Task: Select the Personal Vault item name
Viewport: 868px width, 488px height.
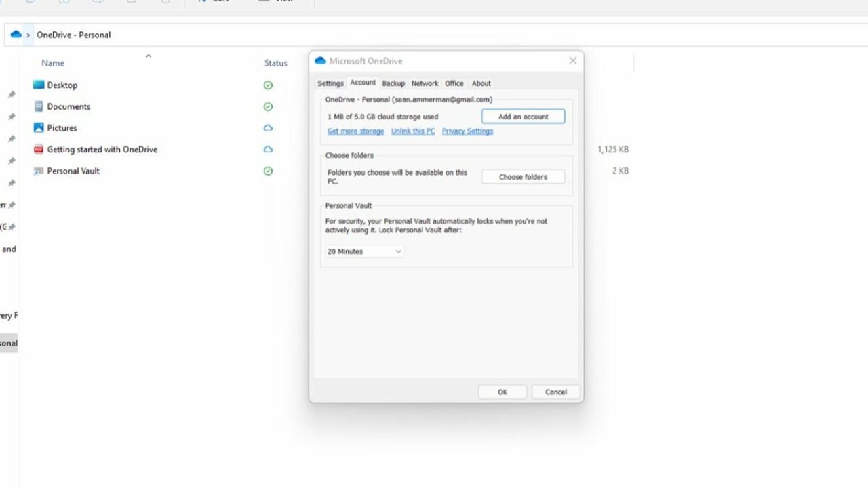Action: pyautogui.click(x=73, y=171)
